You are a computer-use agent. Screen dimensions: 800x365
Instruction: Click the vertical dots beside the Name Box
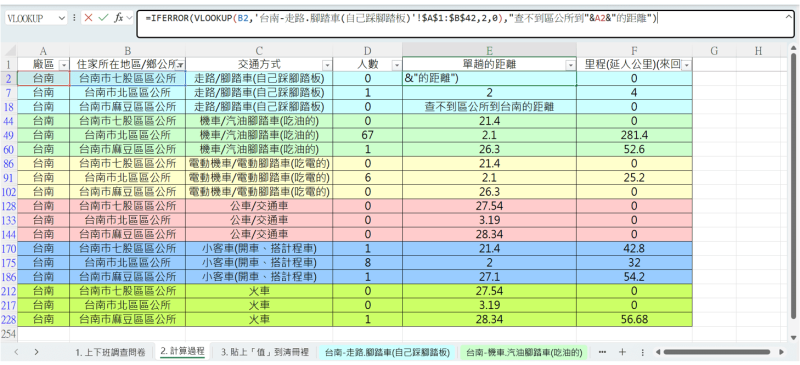pos(75,18)
